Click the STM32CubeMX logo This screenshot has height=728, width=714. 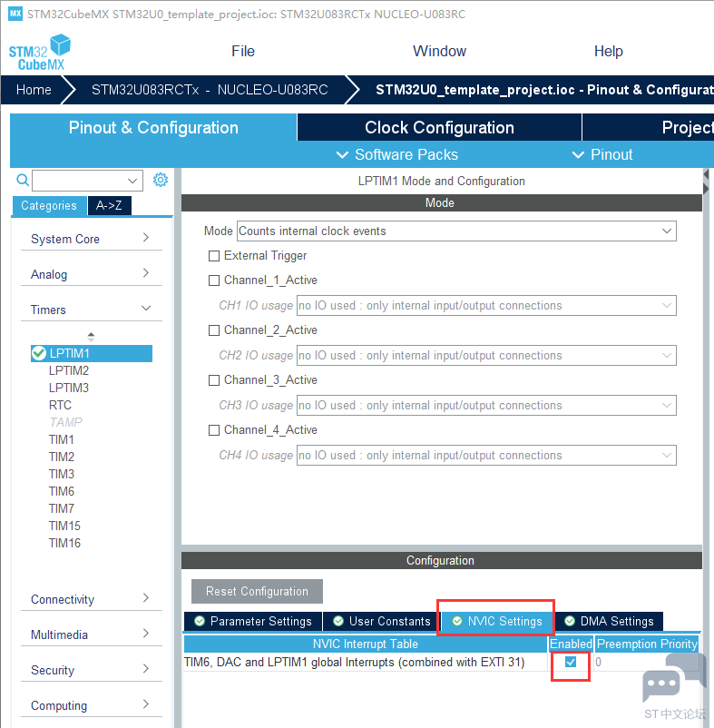tap(39, 52)
